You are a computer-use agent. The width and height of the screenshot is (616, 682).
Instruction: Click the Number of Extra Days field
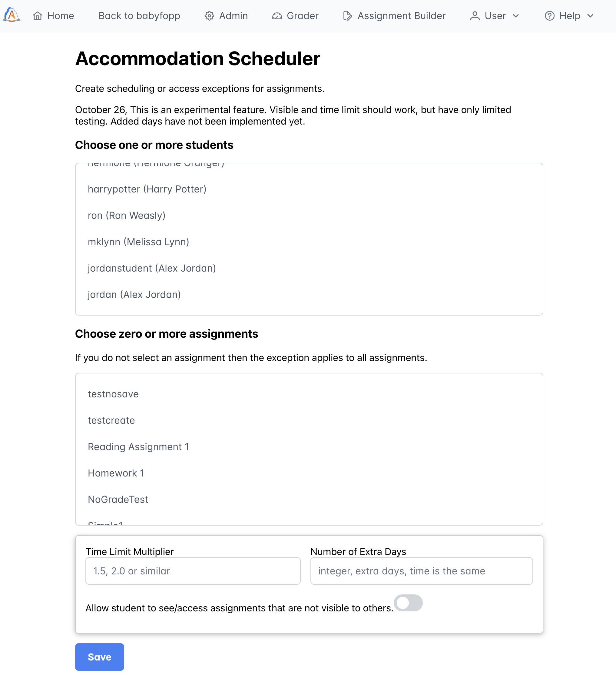pos(421,571)
